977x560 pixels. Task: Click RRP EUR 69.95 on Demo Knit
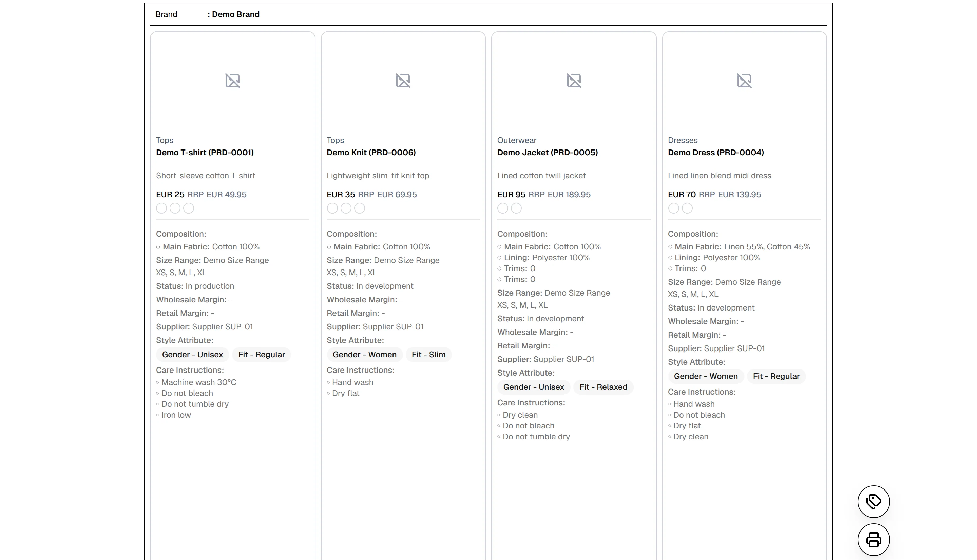[x=387, y=195]
